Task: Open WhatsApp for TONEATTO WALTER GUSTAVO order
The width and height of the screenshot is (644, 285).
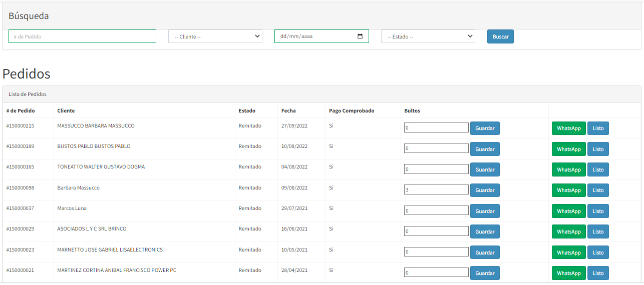Action: coord(568,170)
